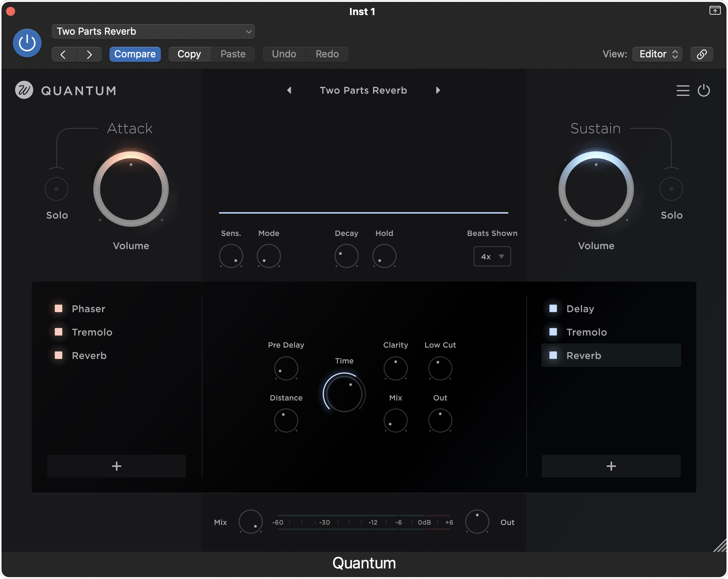This screenshot has width=728, height=579.
Task: Click Quantum's internal power icon
Action: (x=704, y=91)
